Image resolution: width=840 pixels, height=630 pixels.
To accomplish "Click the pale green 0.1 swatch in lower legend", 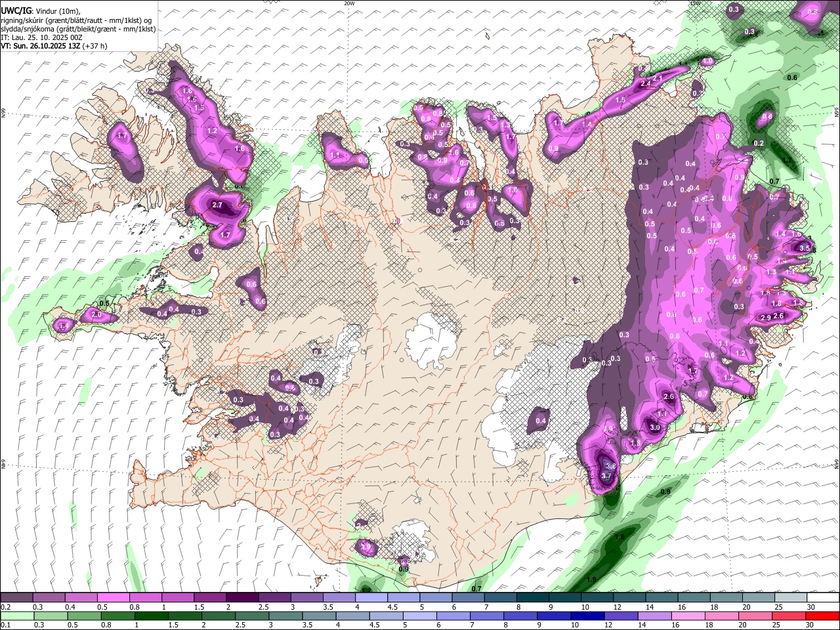I will click(x=16, y=616).
